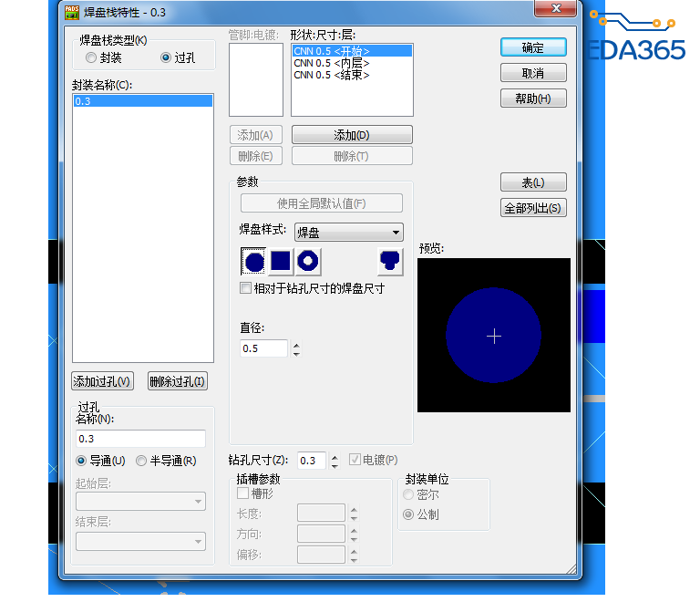Click the 偏移 input field
Image resolution: width=700 pixels, height=602 pixels.
[x=321, y=555]
